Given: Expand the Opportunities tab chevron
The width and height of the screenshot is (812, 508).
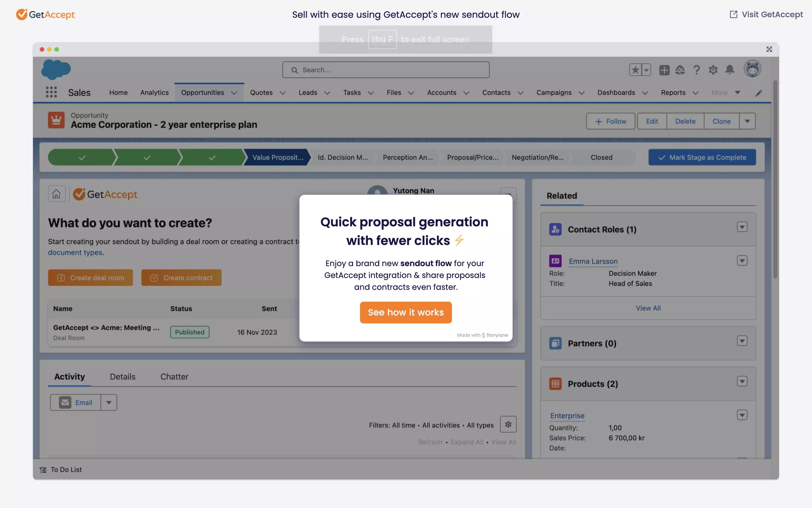Looking at the screenshot, I should point(234,93).
